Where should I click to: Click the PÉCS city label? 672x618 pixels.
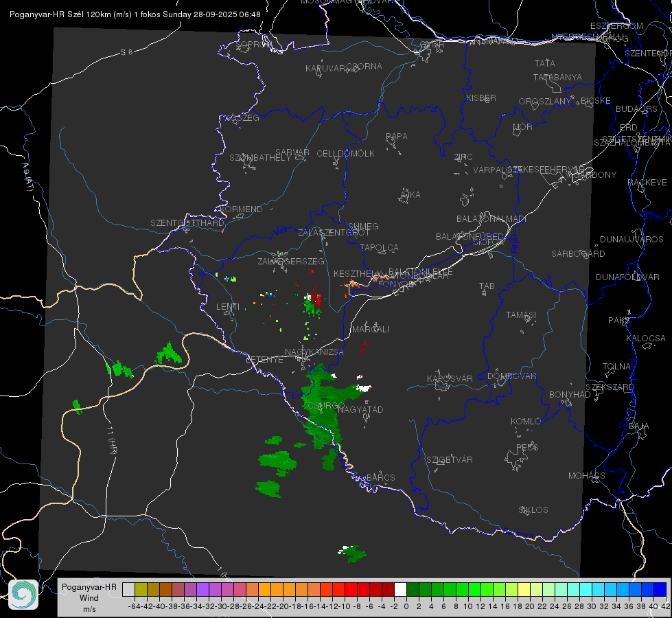[526, 447]
